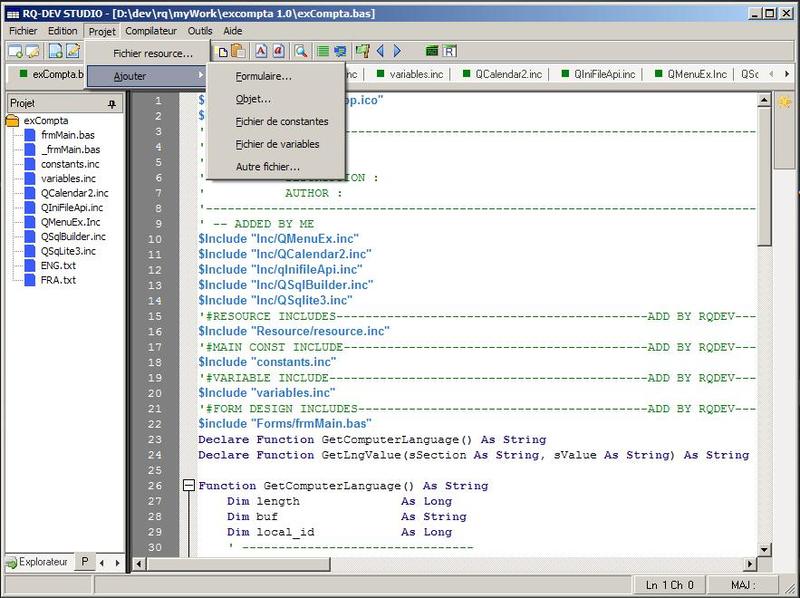Open the Explorateur tab at panel bottom
Image resolution: width=800 pixels, height=598 pixels.
(x=37, y=562)
